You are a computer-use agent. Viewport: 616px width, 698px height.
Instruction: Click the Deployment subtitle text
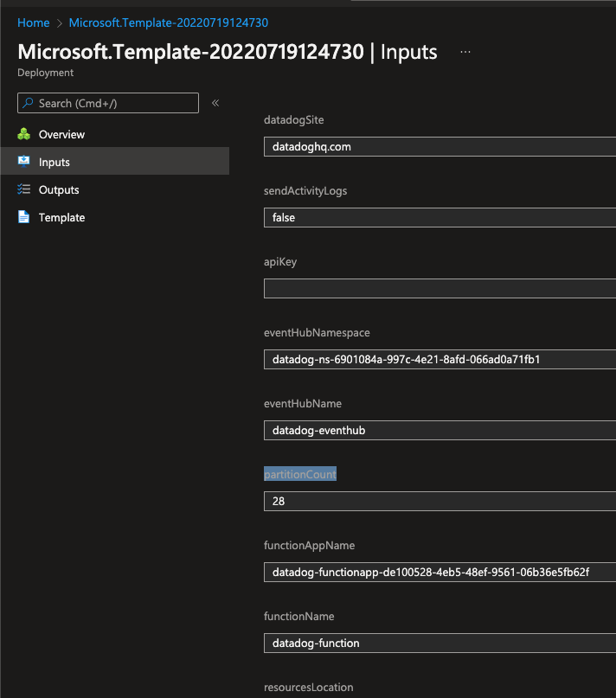coord(46,73)
